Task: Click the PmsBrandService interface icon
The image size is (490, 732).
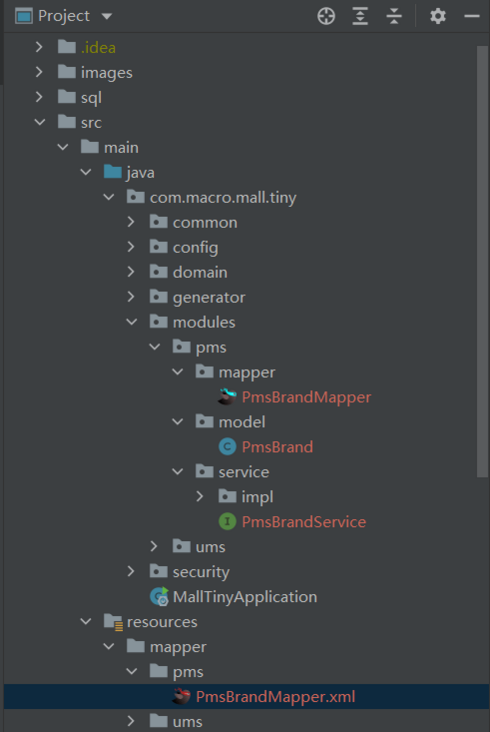Action: [x=227, y=521]
